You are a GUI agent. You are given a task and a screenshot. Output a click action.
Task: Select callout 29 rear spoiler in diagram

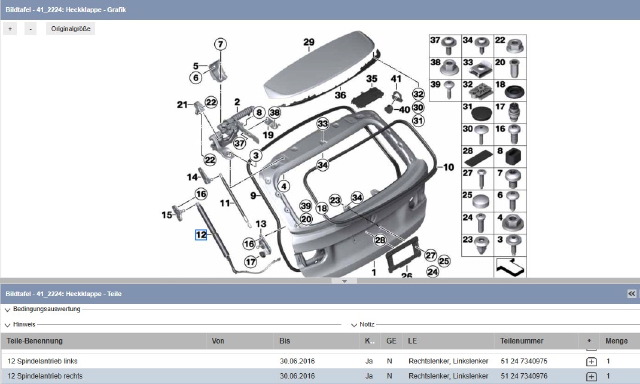tap(309, 42)
